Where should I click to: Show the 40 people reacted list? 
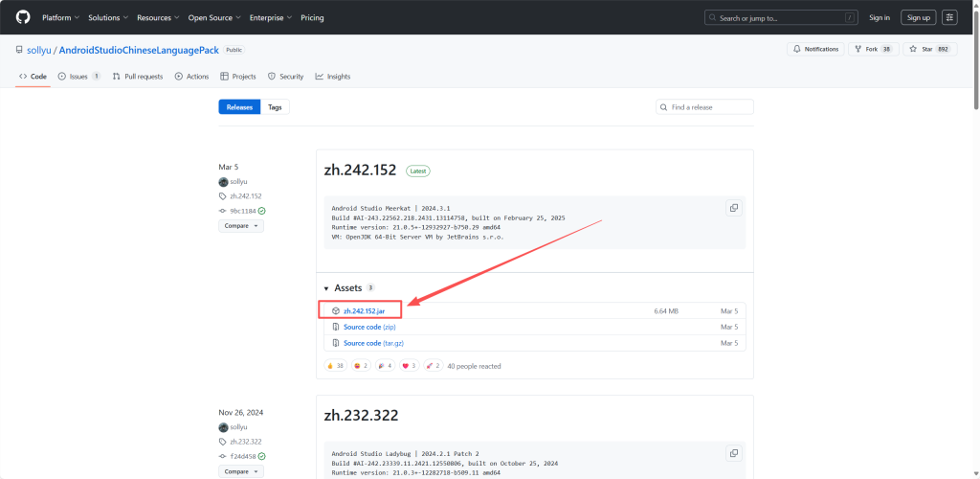(x=474, y=366)
